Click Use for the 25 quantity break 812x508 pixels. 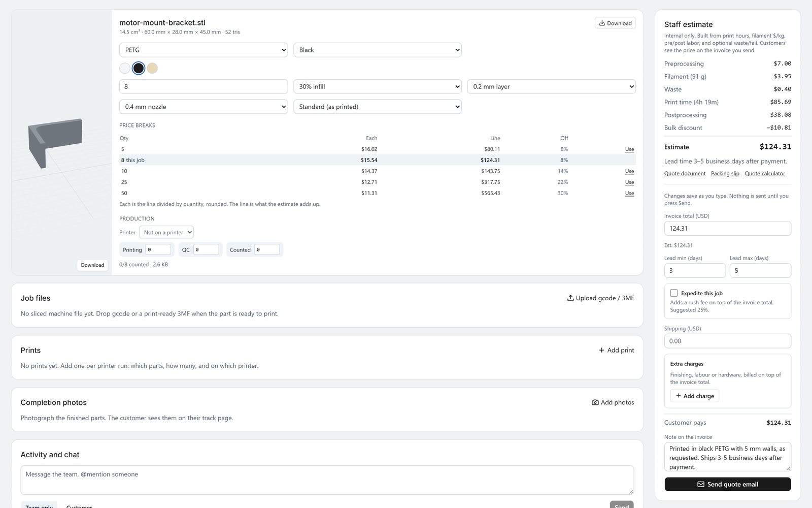(x=629, y=182)
